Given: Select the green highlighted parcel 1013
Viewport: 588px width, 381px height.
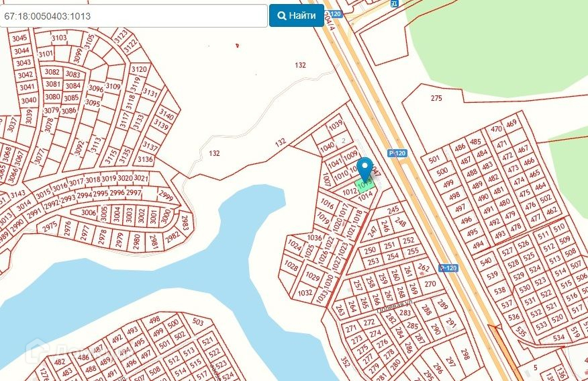Looking at the screenshot, I should [x=364, y=185].
